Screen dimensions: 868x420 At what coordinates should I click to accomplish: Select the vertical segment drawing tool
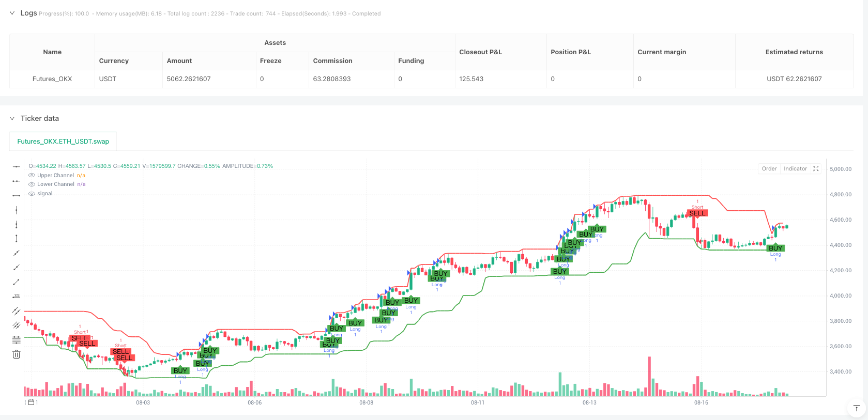[x=17, y=239]
